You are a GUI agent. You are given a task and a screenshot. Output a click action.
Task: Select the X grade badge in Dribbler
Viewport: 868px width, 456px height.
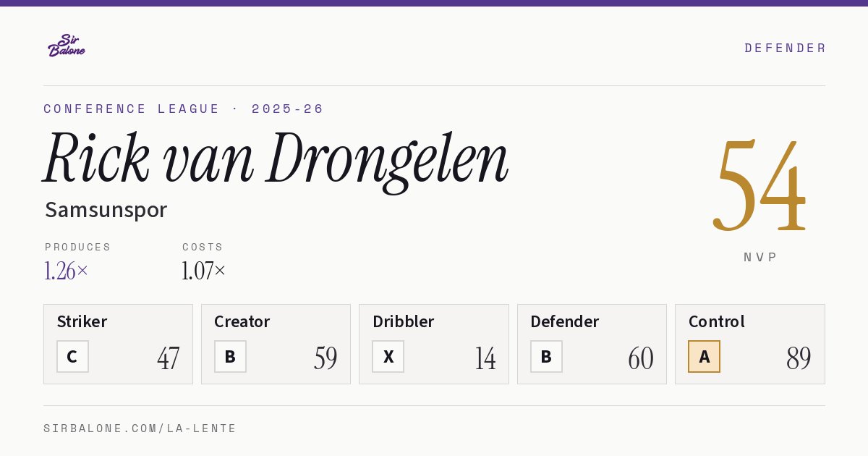pos(388,356)
